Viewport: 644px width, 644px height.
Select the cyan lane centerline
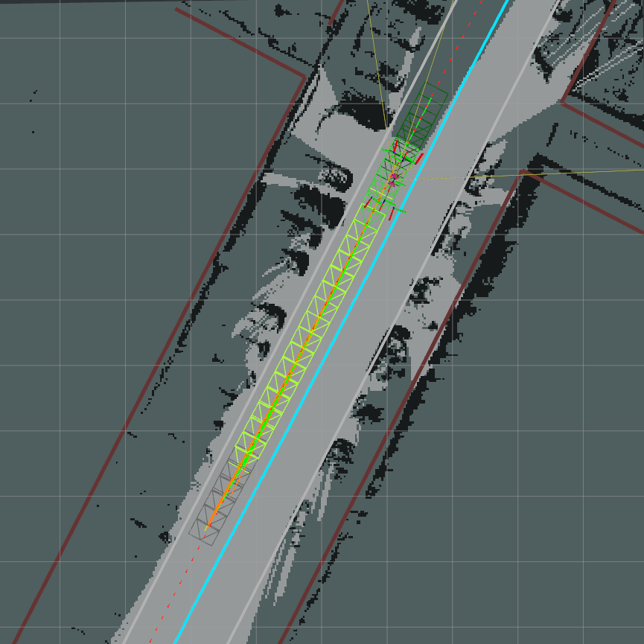click(x=342, y=322)
